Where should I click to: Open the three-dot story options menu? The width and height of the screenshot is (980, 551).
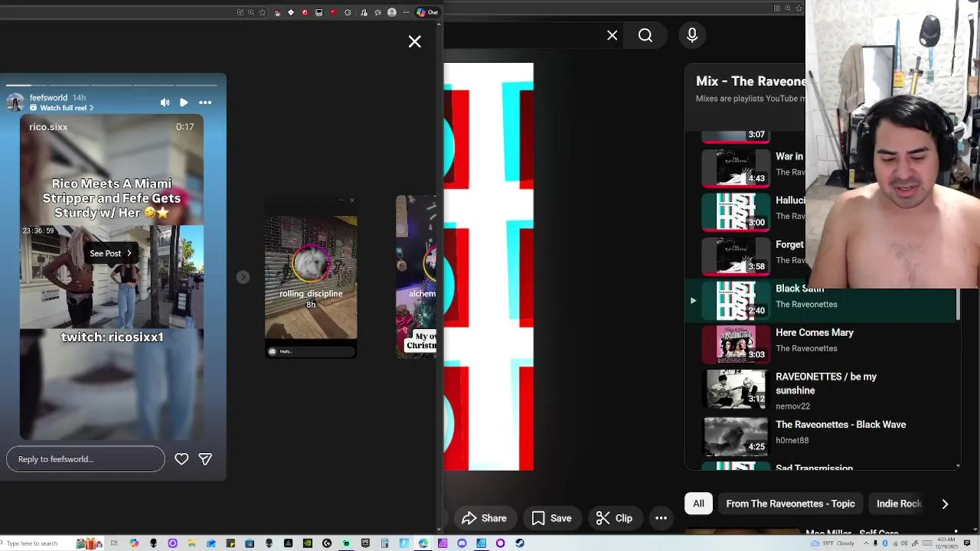(205, 102)
